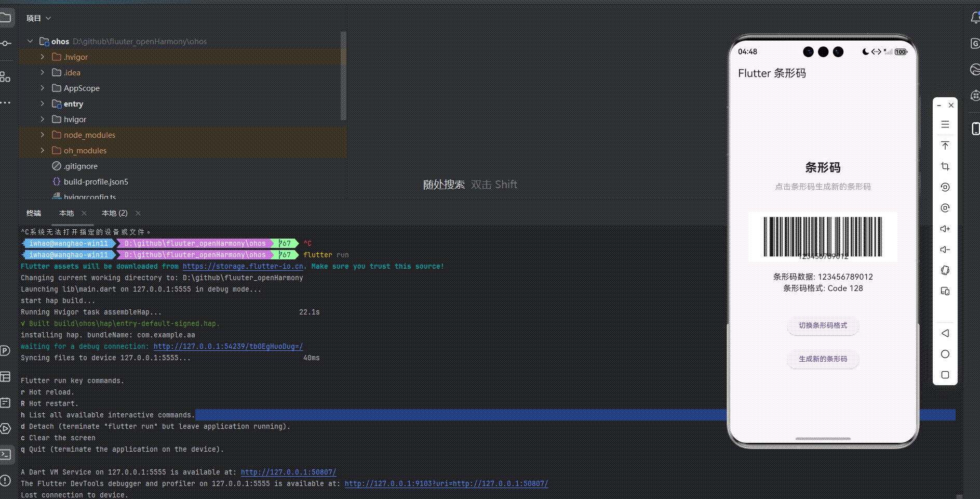Click the '条形码格式: Code 128' text
980x499 pixels.
point(823,288)
